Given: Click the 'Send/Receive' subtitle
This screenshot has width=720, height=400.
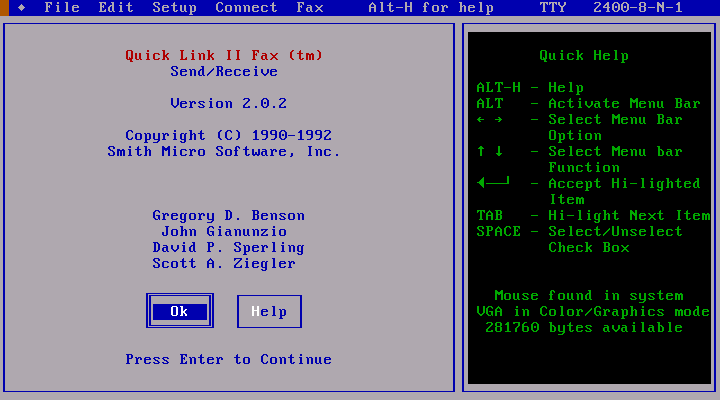Looking at the screenshot, I should (x=224, y=71).
